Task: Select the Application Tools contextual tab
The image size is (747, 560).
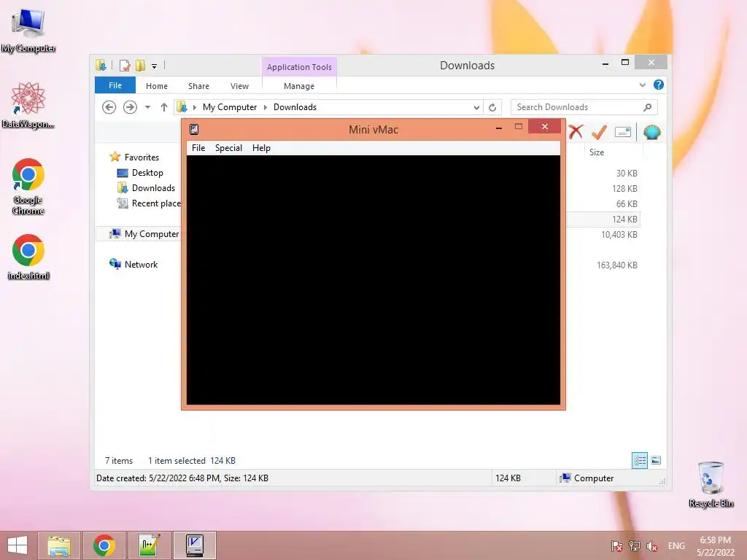Action: coord(299,67)
